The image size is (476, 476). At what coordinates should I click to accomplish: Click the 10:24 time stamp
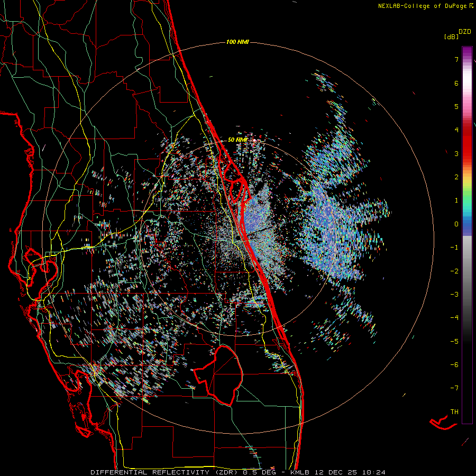(x=374, y=472)
